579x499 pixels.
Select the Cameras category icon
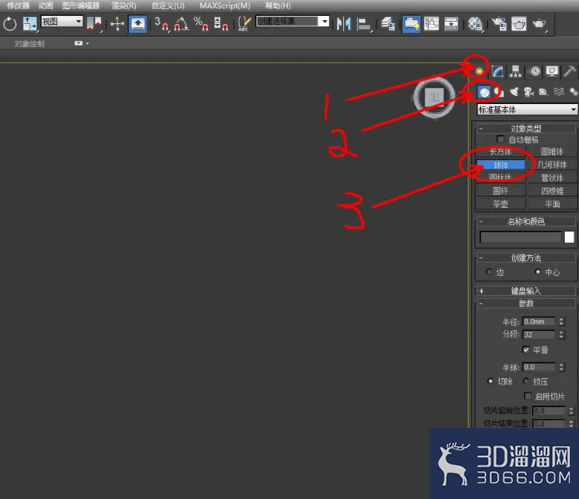click(529, 92)
